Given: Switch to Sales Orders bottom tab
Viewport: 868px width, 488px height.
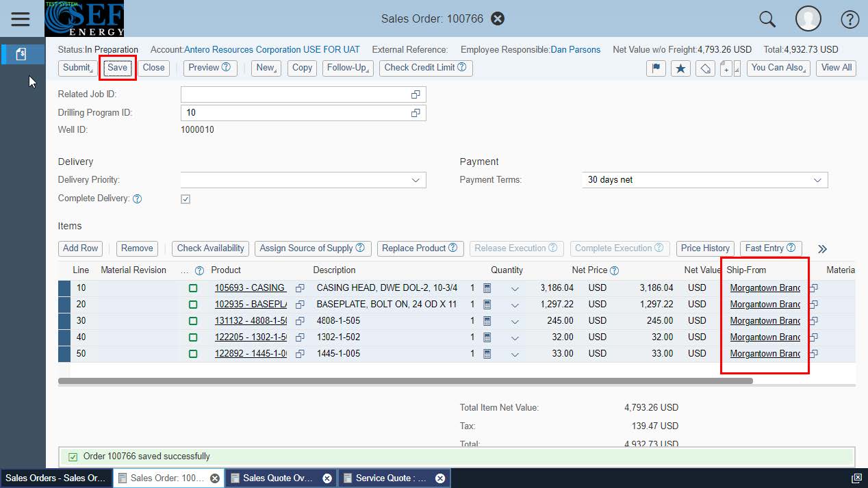Looking at the screenshot, I should pos(55,478).
